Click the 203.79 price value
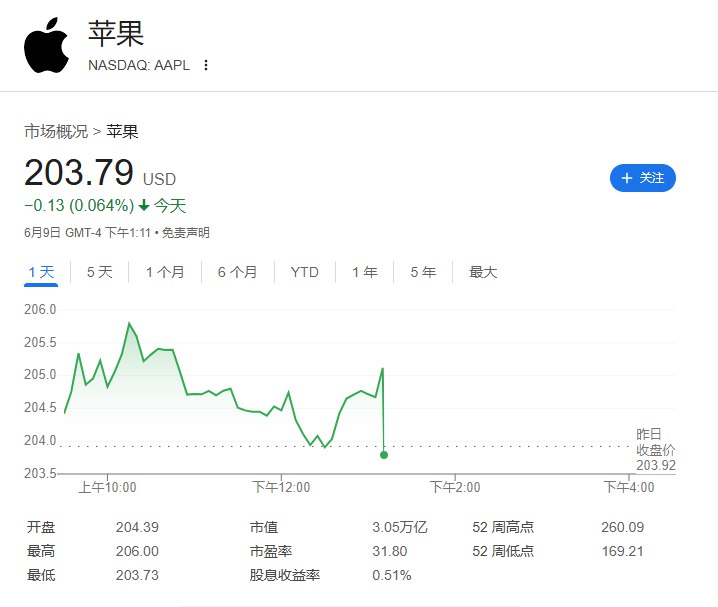This screenshot has height=607, width=718. point(79,173)
